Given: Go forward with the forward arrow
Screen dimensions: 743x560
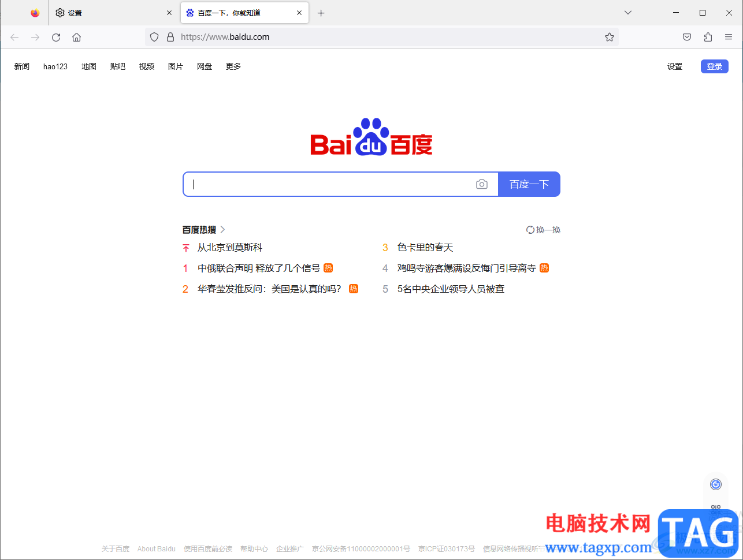Looking at the screenshot, I should (35, 37).
